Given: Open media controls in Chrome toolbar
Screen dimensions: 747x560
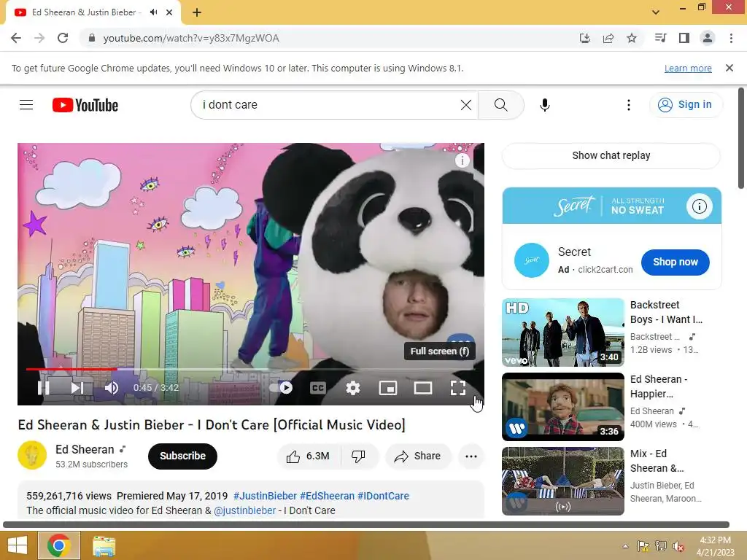Looking at the screenshot, I should (x=660, y=38).
